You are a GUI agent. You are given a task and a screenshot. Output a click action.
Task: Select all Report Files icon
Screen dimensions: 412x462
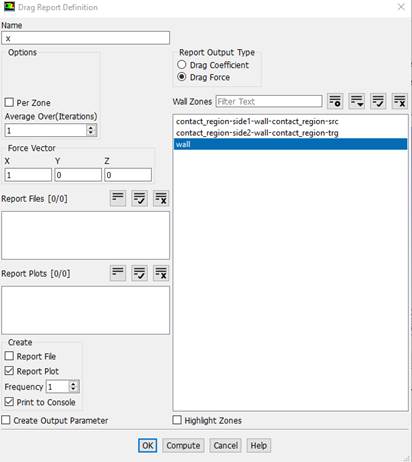[x=139, y=199]
